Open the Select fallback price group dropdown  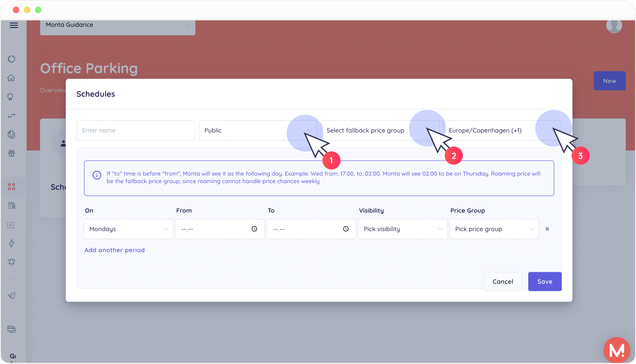tap(380, 130)
